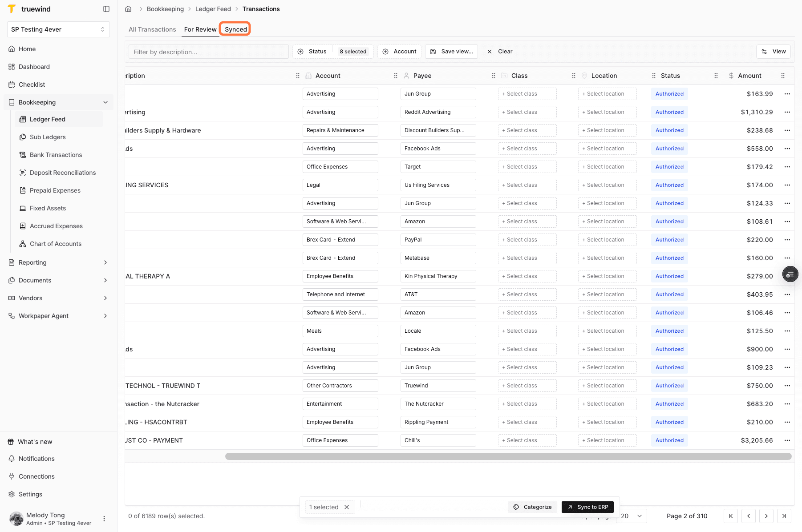
Task: Click the Amount column drag handle
Action: pyautogui.click(x=783, y=76)
